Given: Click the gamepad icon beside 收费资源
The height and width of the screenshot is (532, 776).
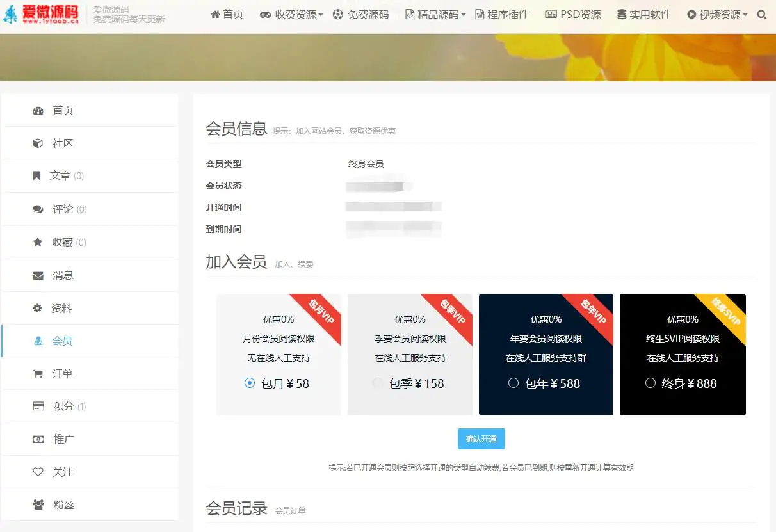Looking at the screenshot, I should click(265, 15).
